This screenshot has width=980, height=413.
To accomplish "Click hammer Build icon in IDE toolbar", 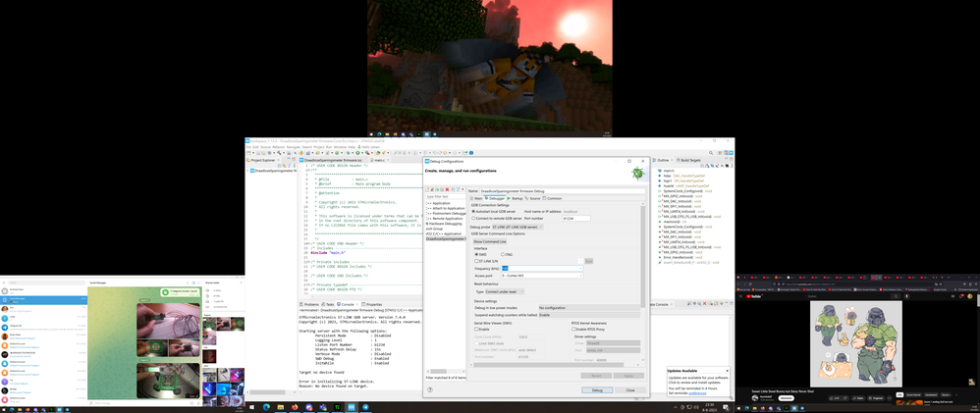I will coord(280,153).
